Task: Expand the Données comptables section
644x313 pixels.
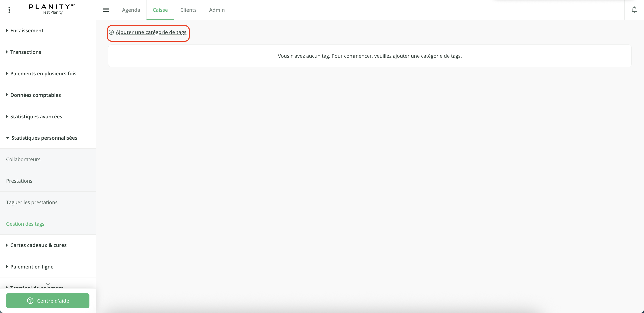Action: [48, 95]
